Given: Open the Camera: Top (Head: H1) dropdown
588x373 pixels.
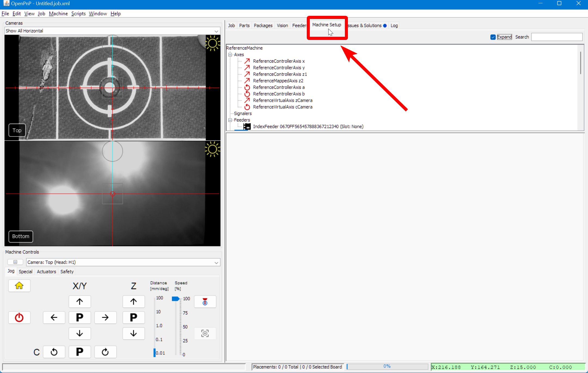Looking at the screenshot, I should (x=216, y=262).
